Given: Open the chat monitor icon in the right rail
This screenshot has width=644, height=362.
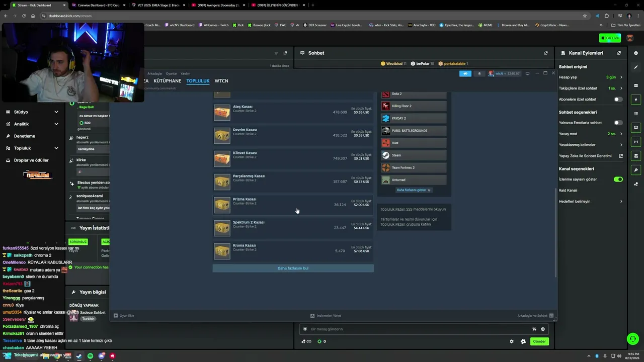Looking at the screenshot, I should click(x=636, y=128).
